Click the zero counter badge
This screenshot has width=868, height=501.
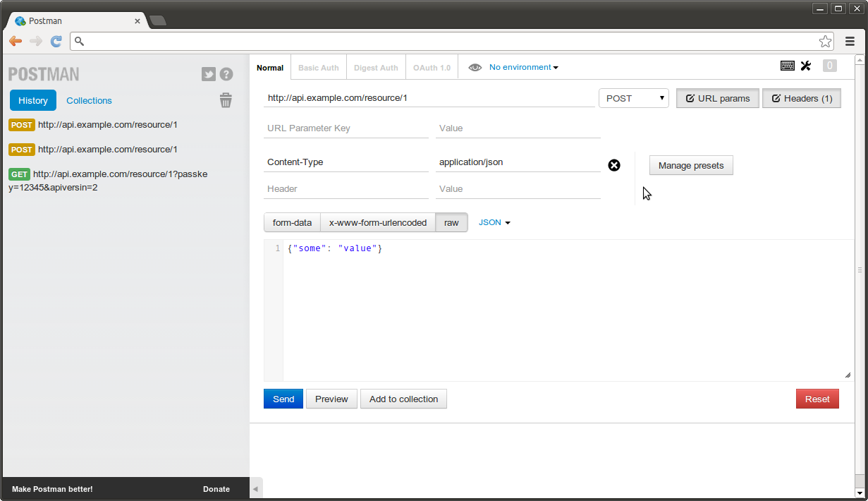pyautogui.click(x=830, y=66)
